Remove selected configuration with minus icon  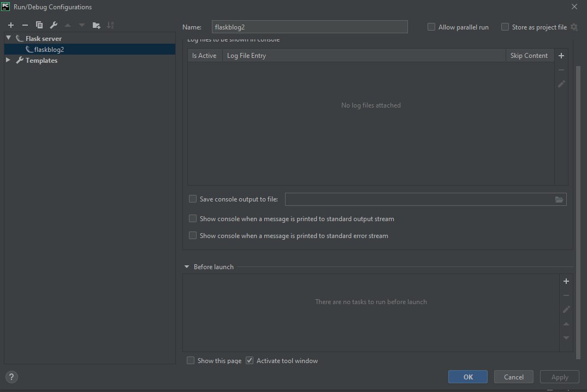25,25
